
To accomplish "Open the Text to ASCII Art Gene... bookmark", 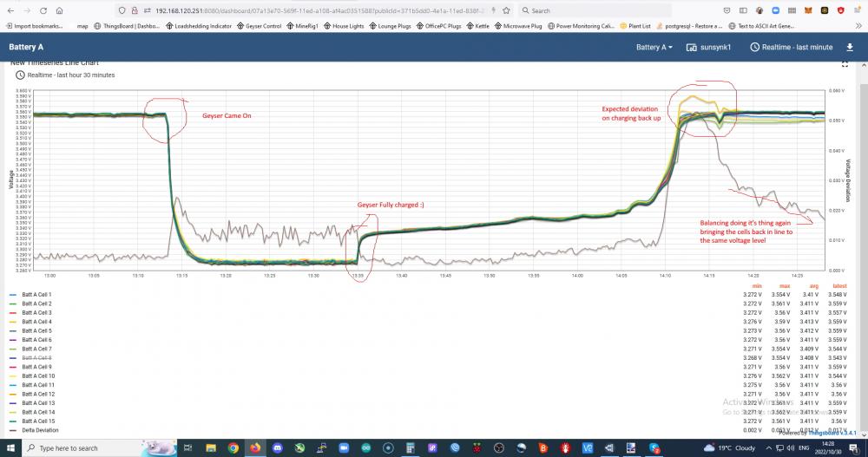I will pyautogui.click(x=762, y=26).
